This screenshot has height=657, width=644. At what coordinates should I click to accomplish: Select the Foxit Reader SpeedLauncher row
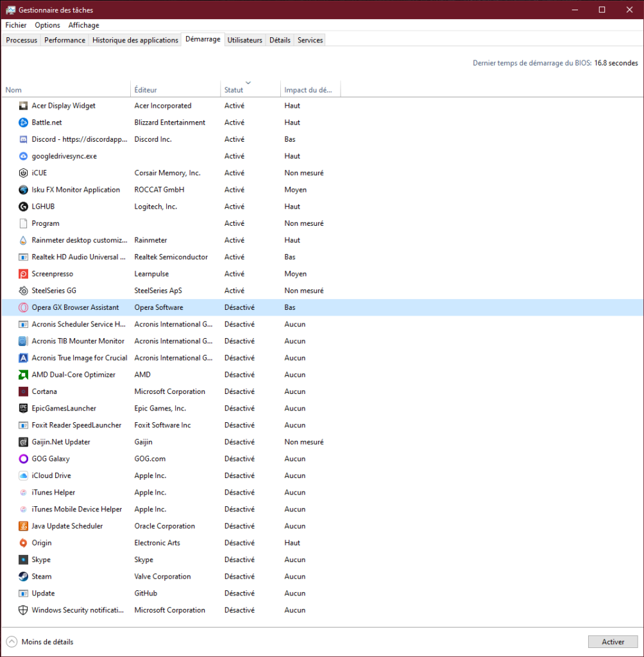[x=323, y=425]
